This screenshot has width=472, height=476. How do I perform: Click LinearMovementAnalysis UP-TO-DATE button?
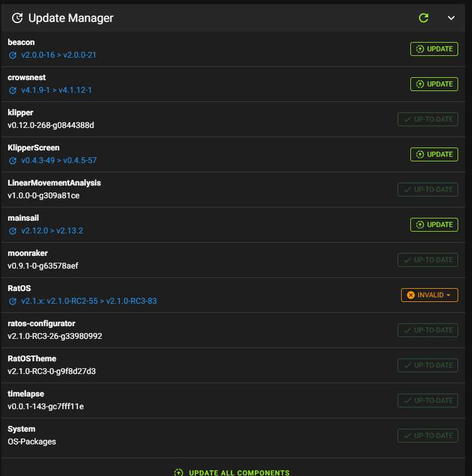428,190
